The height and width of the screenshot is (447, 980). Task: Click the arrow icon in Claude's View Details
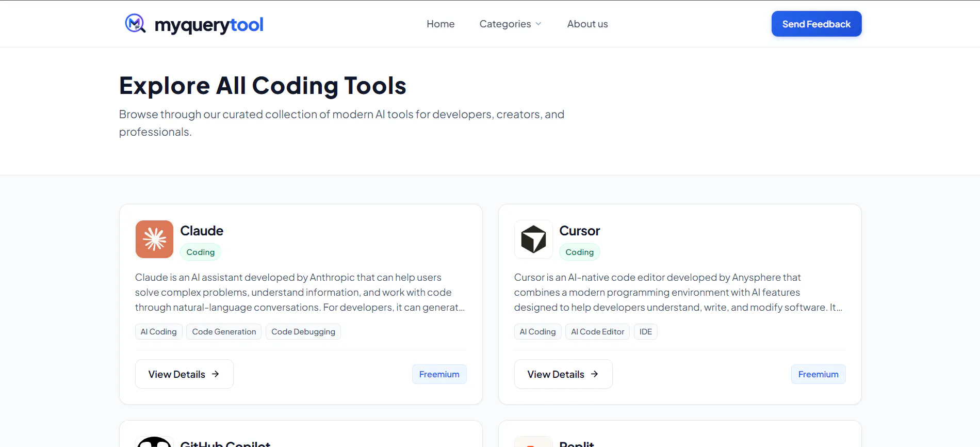click(216, 374)
